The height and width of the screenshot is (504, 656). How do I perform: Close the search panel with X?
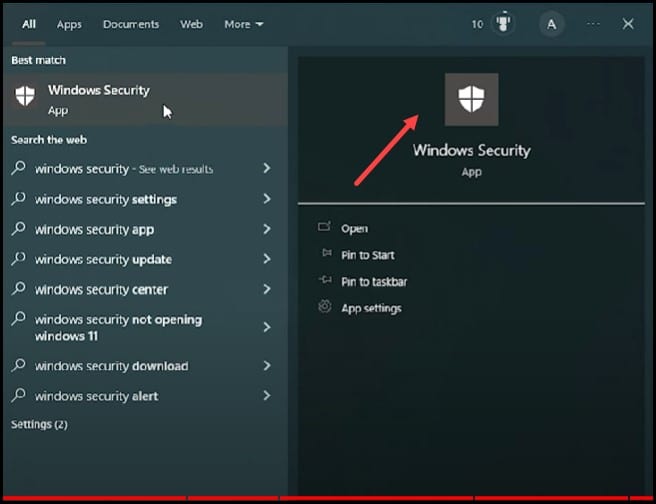point(628,24)
